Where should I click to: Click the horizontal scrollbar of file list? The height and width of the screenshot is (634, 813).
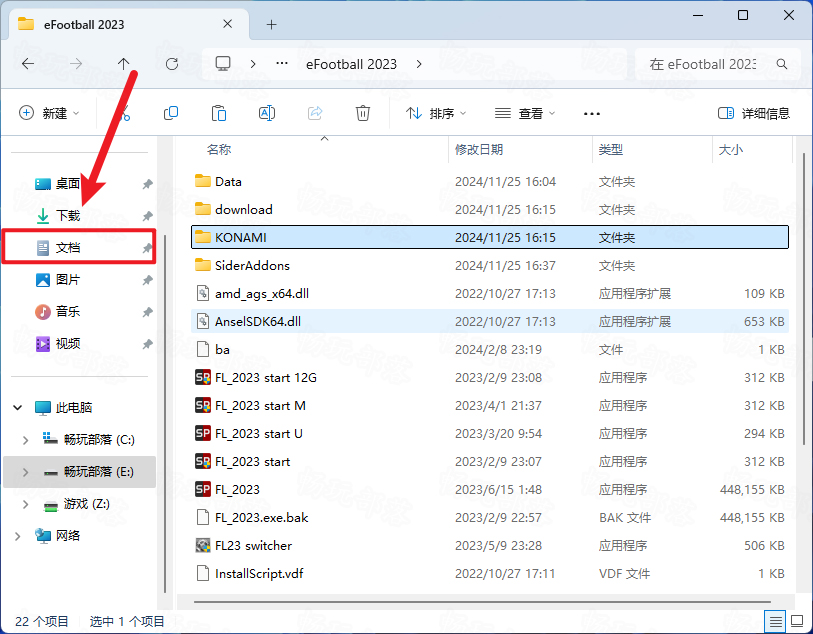coord(482,602)
